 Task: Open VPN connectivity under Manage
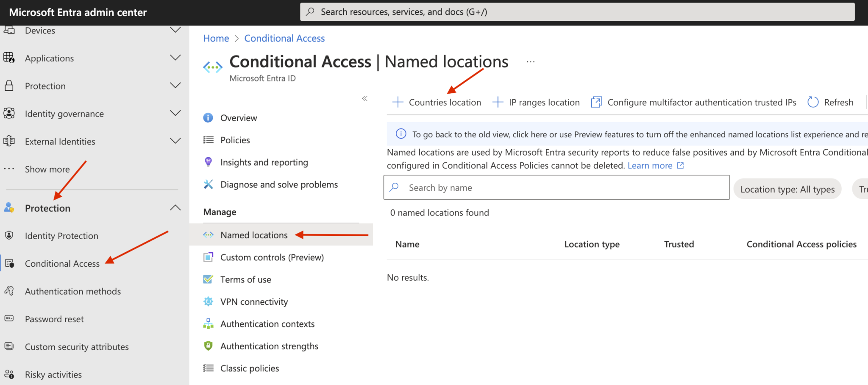(x=253, y=301)
